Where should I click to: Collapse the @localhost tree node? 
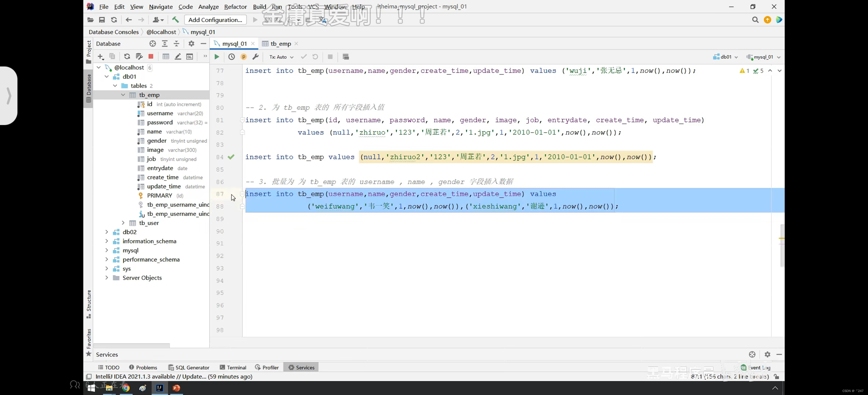tap(99, 67)
